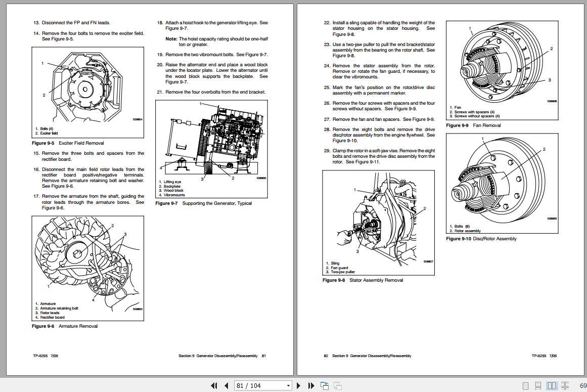Screen dimensions: 587x392
Task: Click the Figure 9-9 Fan Removal diagram
Action: 502,68
